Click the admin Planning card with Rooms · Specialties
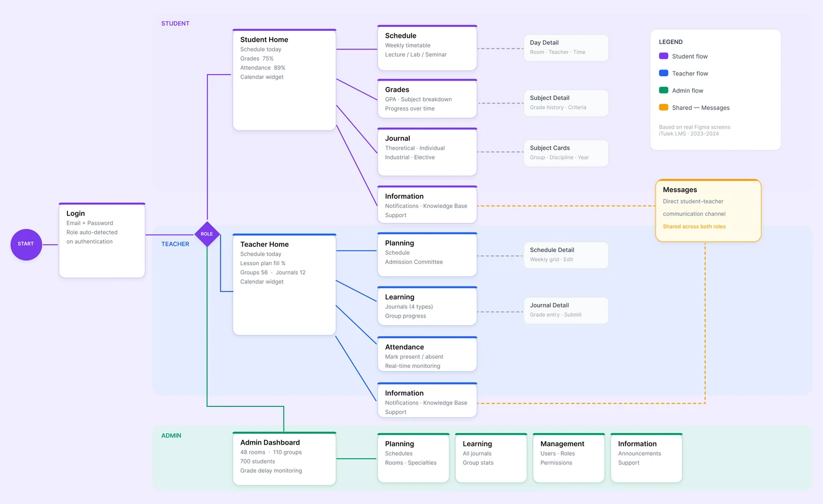Viewport: 823px width, 504px height. click(x=413, y=458)
